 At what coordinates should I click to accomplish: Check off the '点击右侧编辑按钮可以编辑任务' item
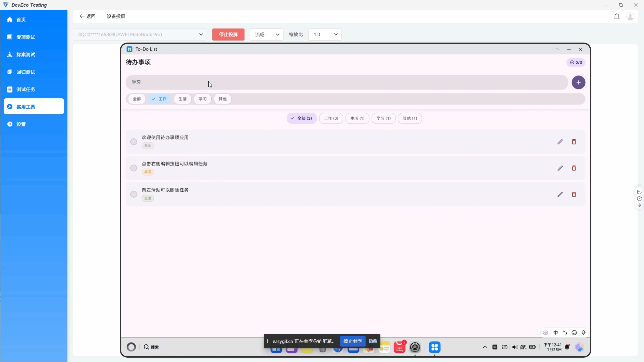coord(133,168)
